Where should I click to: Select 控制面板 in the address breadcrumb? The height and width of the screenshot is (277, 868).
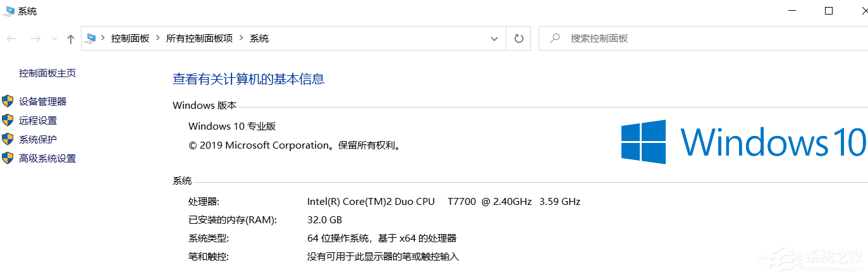130,39
